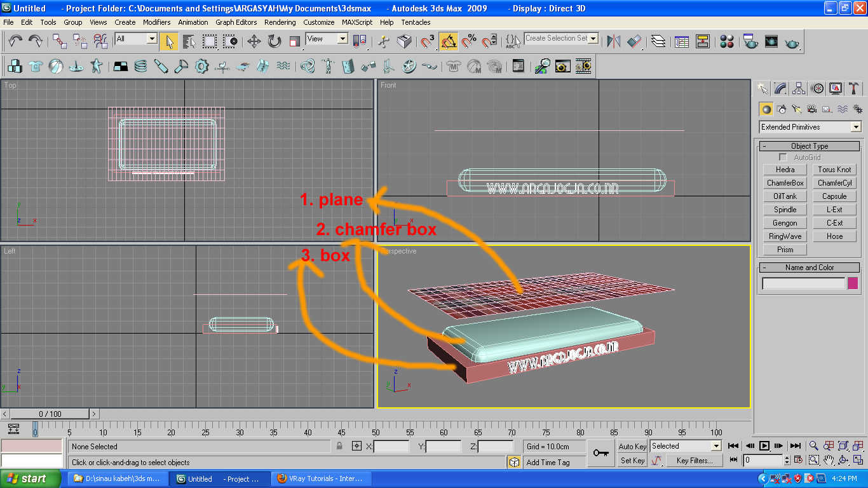Open the Schematic View icon

[703, 41]
